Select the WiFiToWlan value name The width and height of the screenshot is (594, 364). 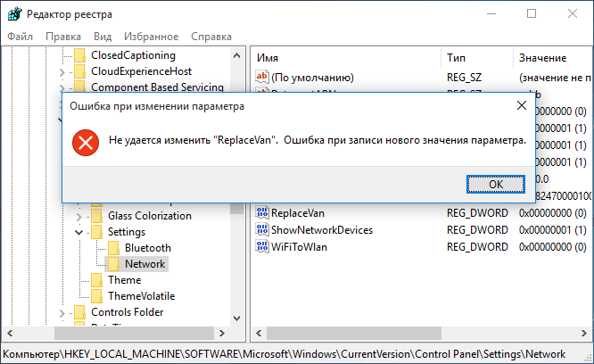[x=299, y=247]
